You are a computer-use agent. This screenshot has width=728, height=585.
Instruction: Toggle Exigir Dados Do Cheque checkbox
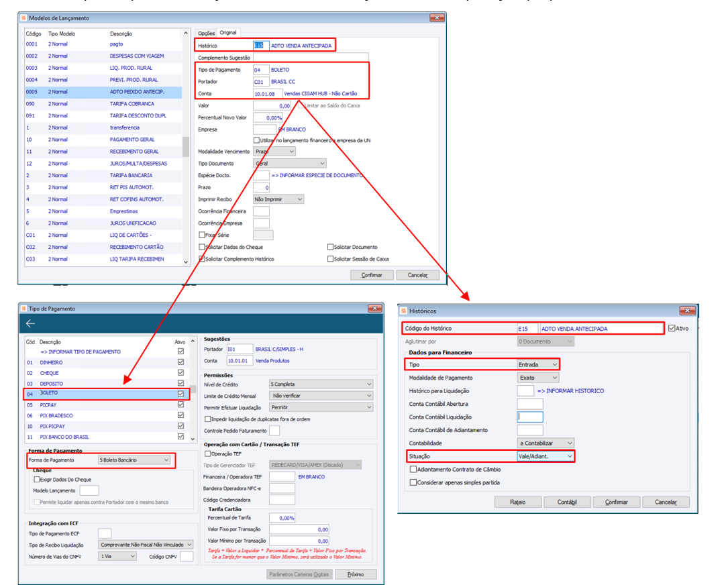coord(37,479)
